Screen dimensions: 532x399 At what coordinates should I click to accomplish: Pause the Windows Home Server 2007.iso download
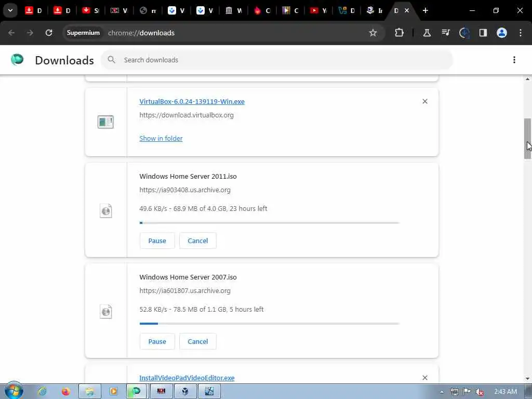tap(157, 341)
